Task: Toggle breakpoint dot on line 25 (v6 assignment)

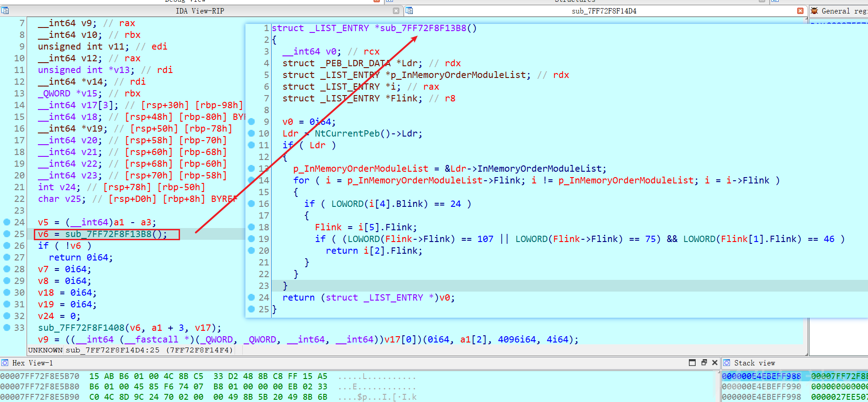Action: tap(7, 233)
